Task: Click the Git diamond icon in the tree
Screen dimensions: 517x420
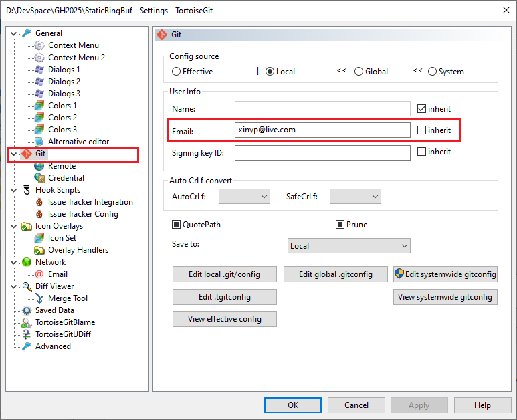Action: tap(27, 154)
